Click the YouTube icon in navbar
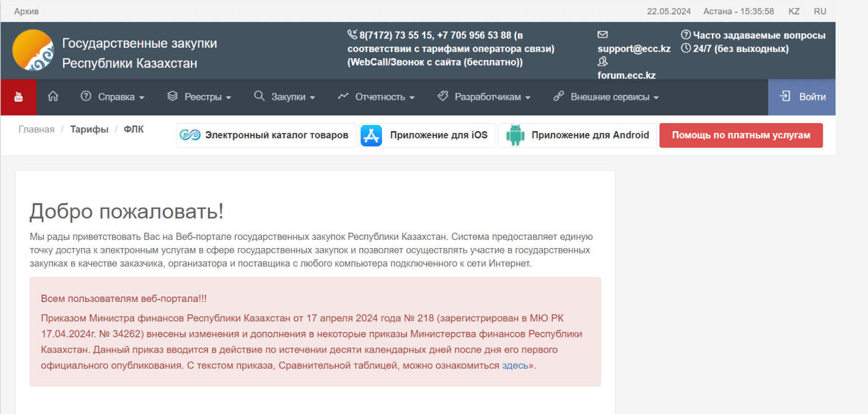Screen dimensions: 868x414 [x=18, y=97]
